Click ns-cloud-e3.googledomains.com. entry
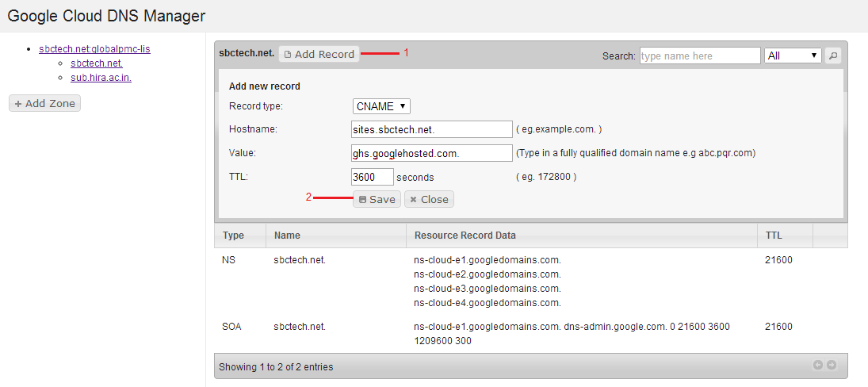The width and height of the screenshot is (868, 387). pyautogui.click(x=488, y=289)
